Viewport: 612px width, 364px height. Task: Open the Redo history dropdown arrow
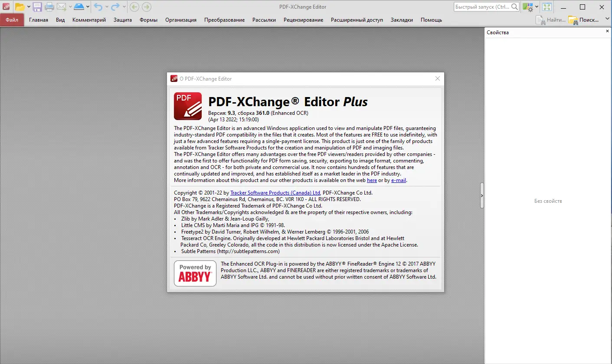click(x=124, y=6)
